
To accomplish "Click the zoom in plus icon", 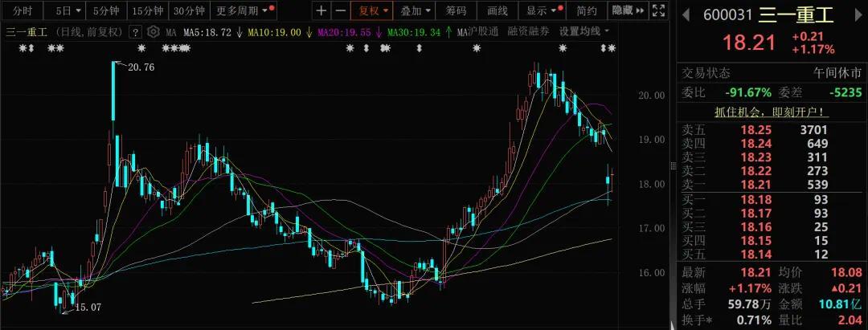I will [x=321, y=11].
